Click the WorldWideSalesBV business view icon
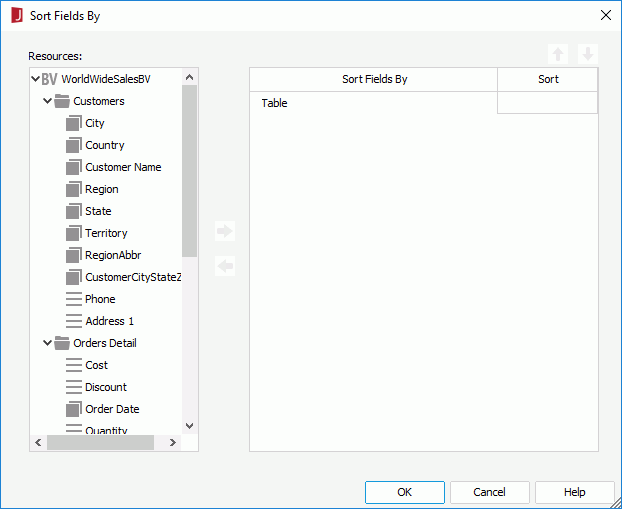Screen dimensions: 622x509 [x=49, y=79]
